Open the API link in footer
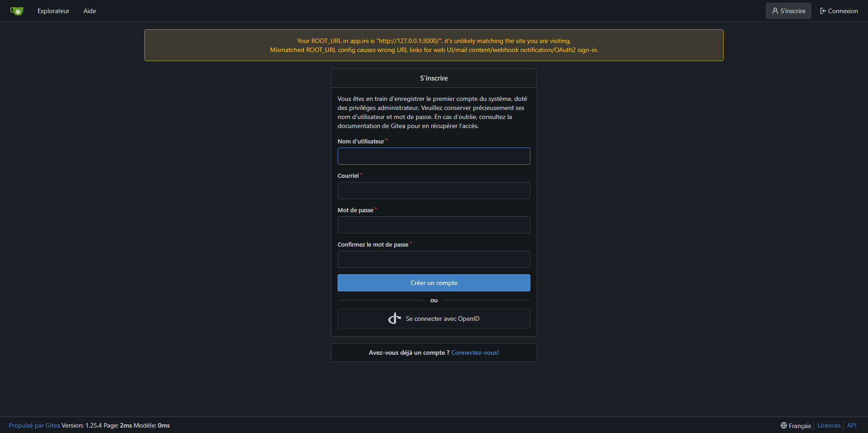Viewport: 868px width, 433px height. point(851,425)
